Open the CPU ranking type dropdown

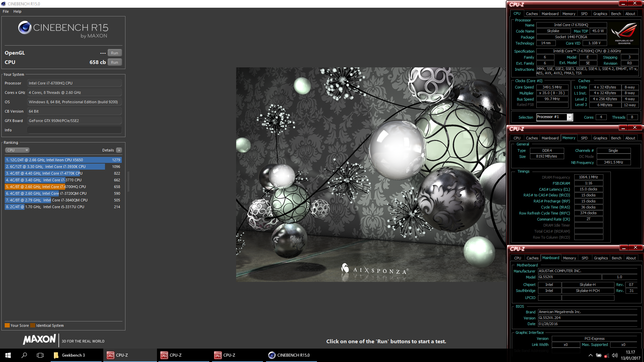click(x=17, y=150)
